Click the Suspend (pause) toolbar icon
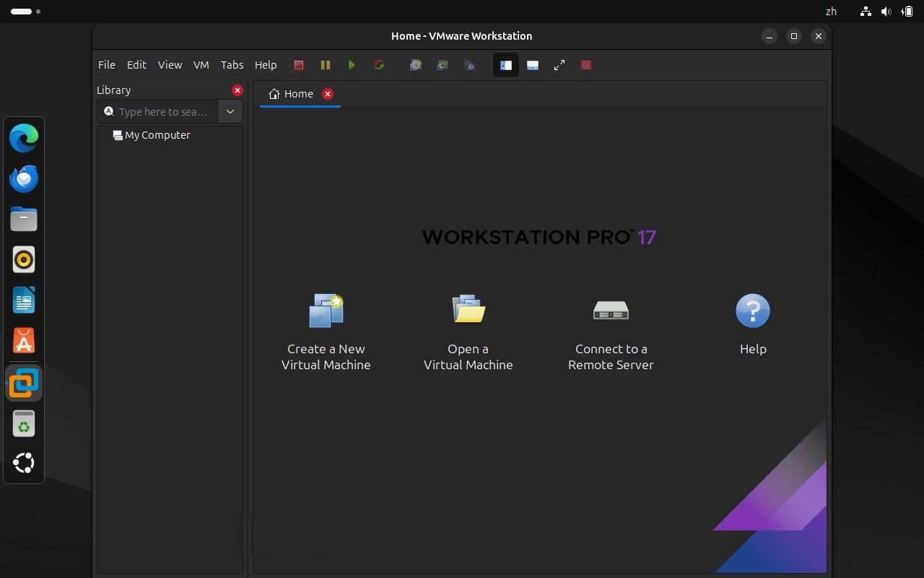The image size is (924, 578). pos(326,65)
